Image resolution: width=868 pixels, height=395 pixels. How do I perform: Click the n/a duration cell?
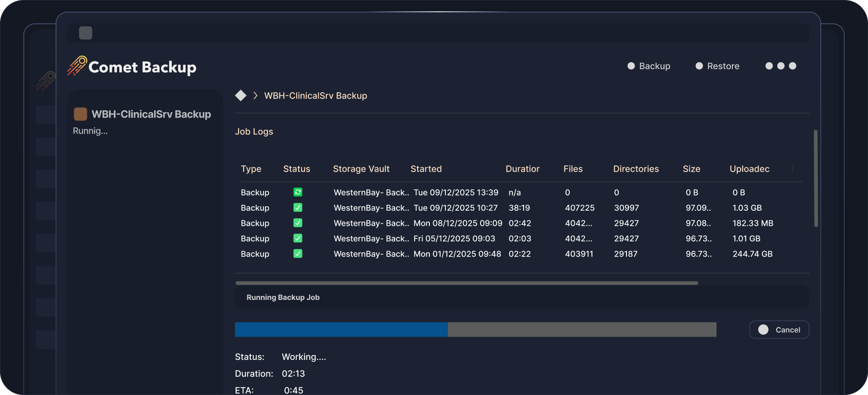pos(514,193)
